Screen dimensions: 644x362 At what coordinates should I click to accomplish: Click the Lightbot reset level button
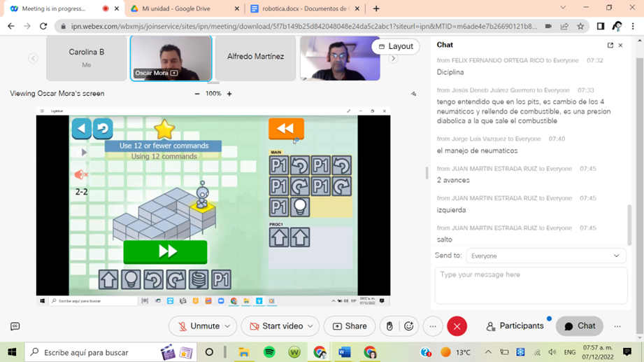tap(103, 129)
